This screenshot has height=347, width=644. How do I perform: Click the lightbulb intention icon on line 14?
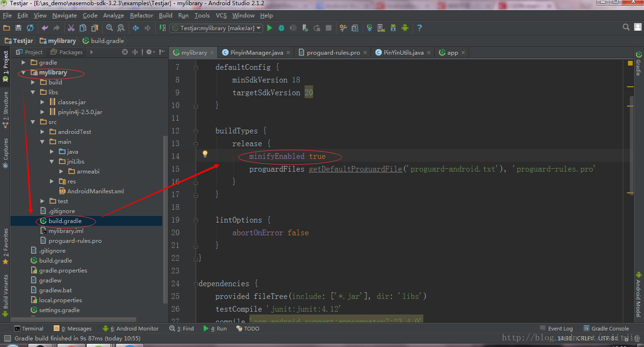point(205,154)
